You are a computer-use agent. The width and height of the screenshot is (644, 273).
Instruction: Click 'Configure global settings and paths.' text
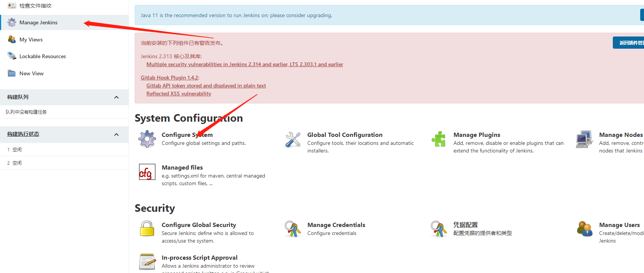pos(204,143)
